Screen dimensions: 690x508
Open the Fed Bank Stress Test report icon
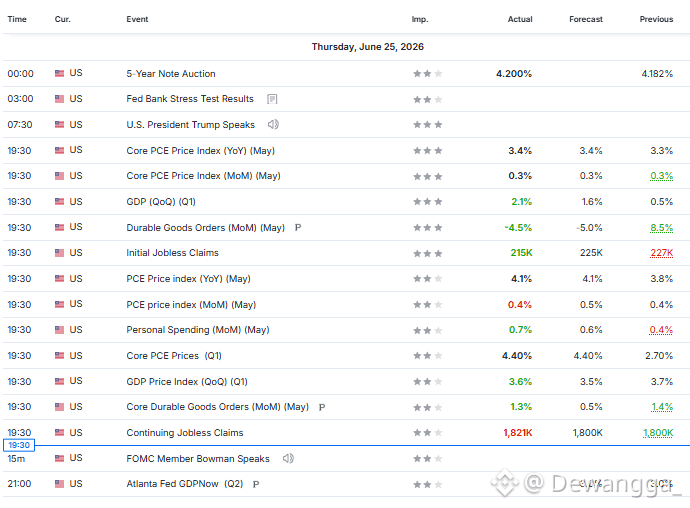(x=272, y=99)
